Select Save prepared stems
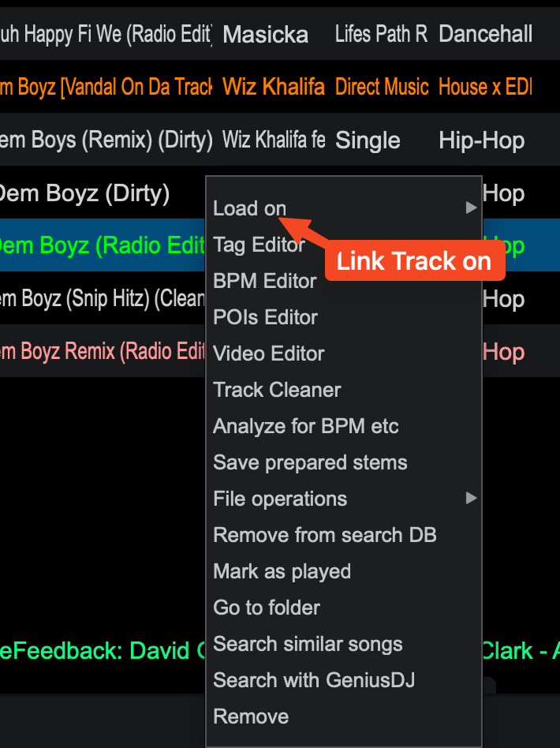 [x=310, y=462]
